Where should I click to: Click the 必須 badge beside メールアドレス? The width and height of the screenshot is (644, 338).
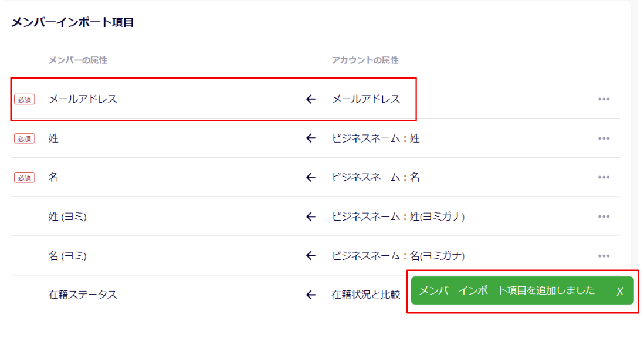(x=25, y=100)
